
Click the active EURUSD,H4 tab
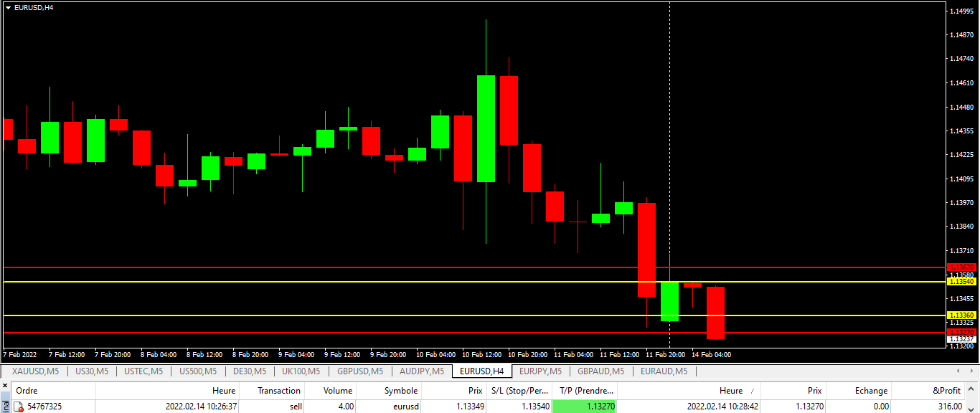click(x=481, y=371)
